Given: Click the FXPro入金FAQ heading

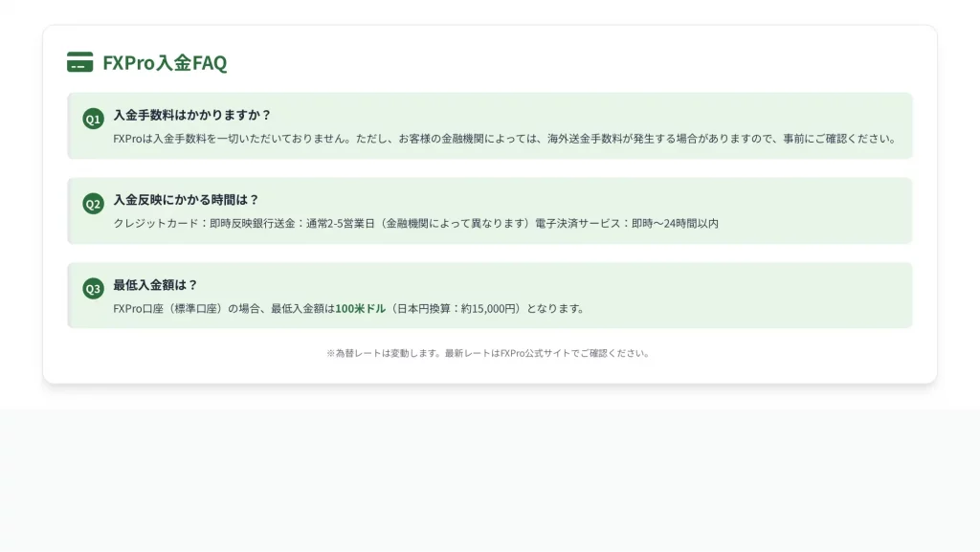Looking at the screenshot, I should click(165, 63).
